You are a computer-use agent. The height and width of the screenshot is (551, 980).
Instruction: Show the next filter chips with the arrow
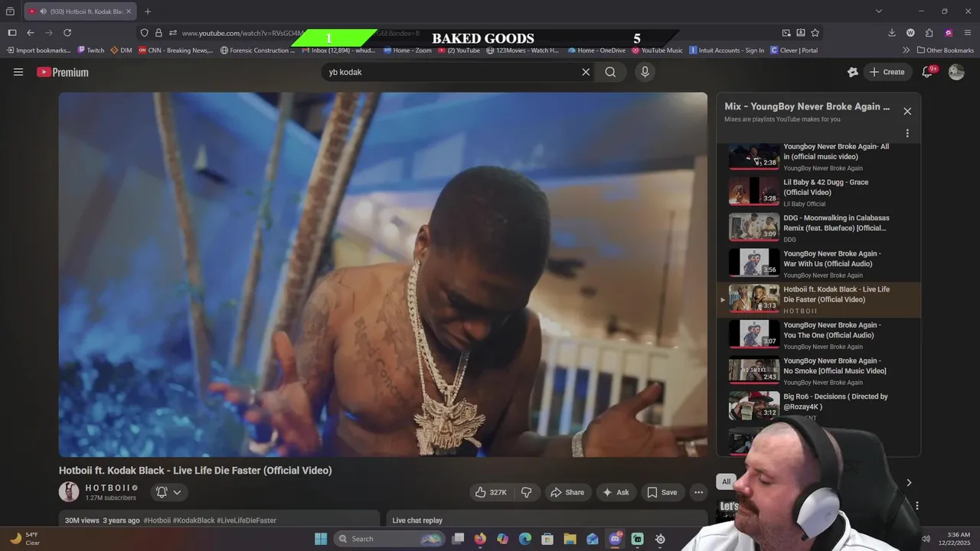[909, 483]
